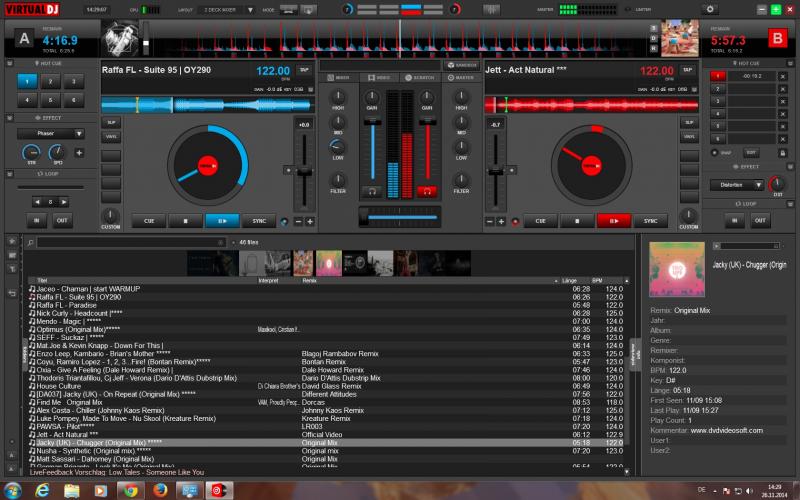Image resolution: width=800 pixels, height=500 pixels.
Task: Click the library search magnifier icon
Action: pyautogui.click(x=30, y=243)
